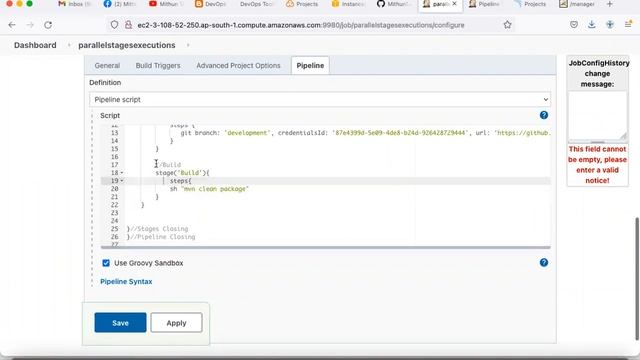Collapse the code fold arrow on line 19
This screenshot has height=360, width=640.
tap(122, 180)
